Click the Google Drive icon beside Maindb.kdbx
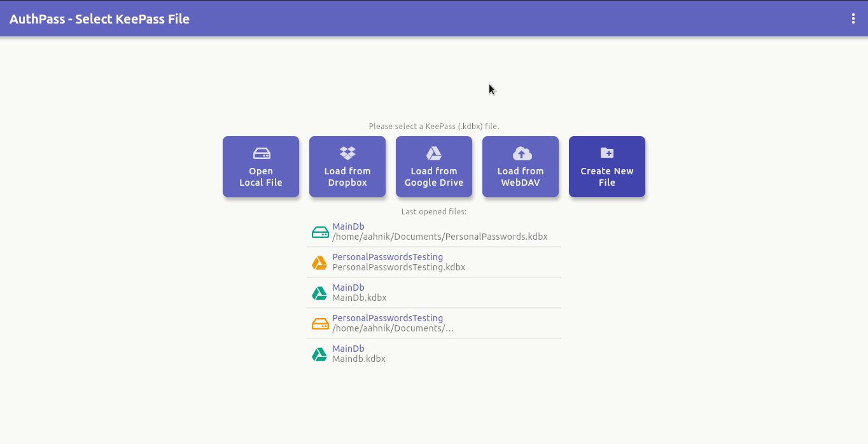 [319, 354]
